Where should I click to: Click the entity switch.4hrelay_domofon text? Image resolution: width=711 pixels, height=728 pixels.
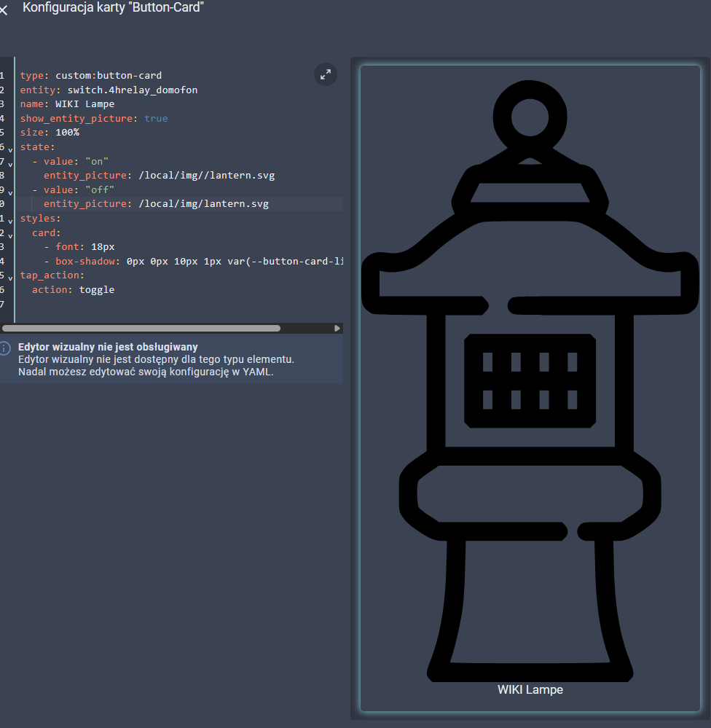point(132,90)
